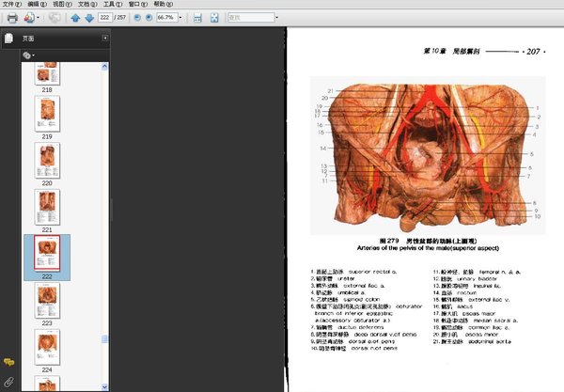The height and width of the screenshot is (392, 564).
Task: Click the zoom percentage field showing 66.7%
Action: pos(167,17)
